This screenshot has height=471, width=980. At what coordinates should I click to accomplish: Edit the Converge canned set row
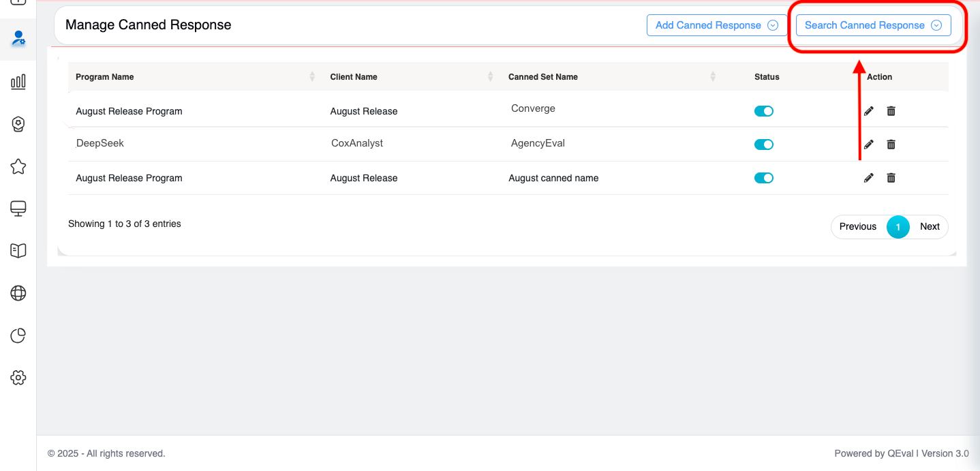click(x=868, y=111)
